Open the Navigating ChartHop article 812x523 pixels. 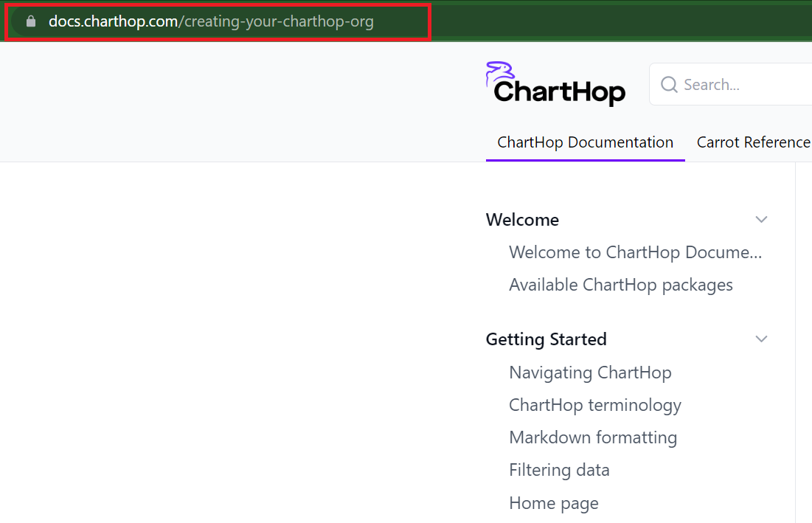tap(590, 373)
